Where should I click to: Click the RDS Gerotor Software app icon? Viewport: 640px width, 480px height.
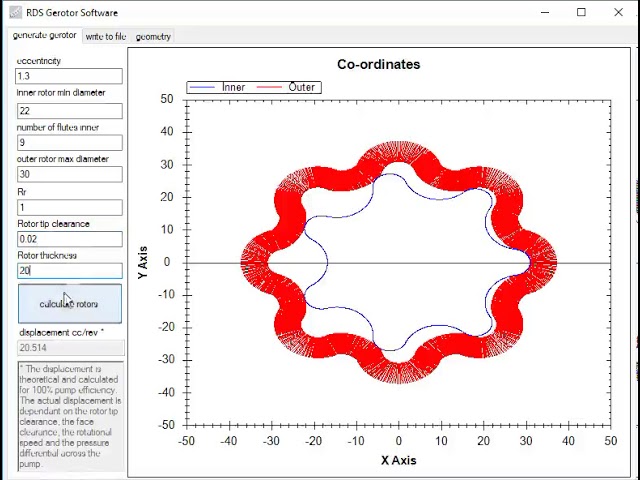point(16,13)
